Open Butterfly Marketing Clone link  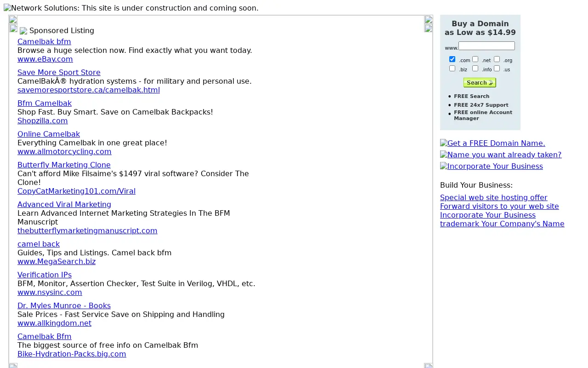pos(64,165)
